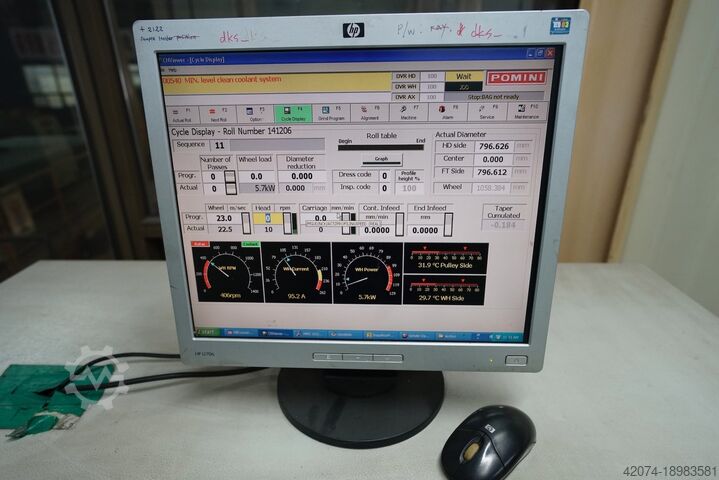Open Grind Program from the toolbar
Viewport: 719px width, 480px height.
click(x=331, y=112)
